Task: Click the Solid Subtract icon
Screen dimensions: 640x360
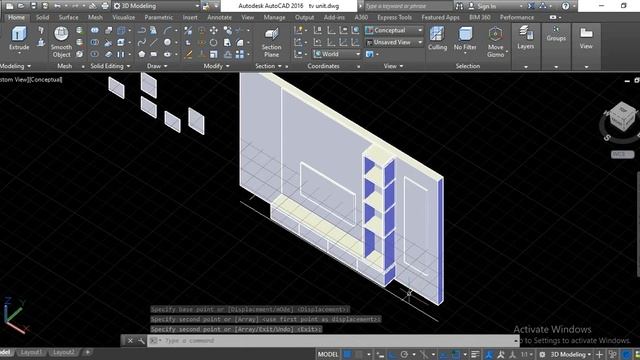Action: (x=94, y=42)
